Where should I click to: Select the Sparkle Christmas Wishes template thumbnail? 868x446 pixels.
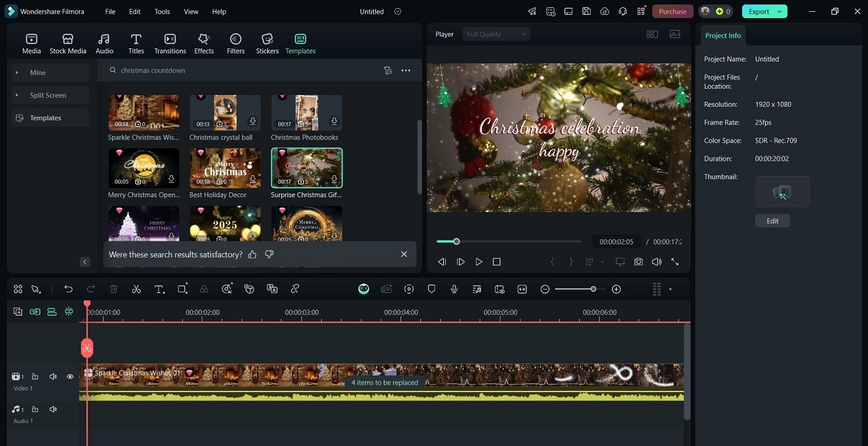pos(144,112)
